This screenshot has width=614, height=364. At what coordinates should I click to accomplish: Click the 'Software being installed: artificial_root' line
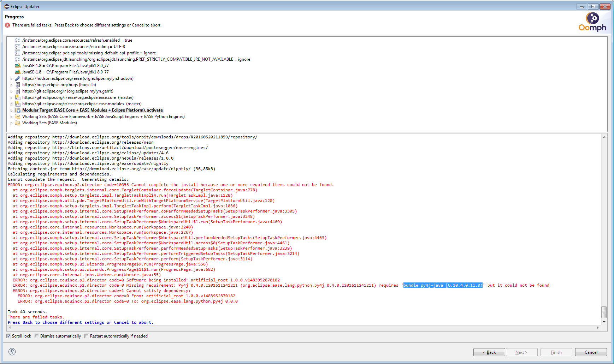146,280
